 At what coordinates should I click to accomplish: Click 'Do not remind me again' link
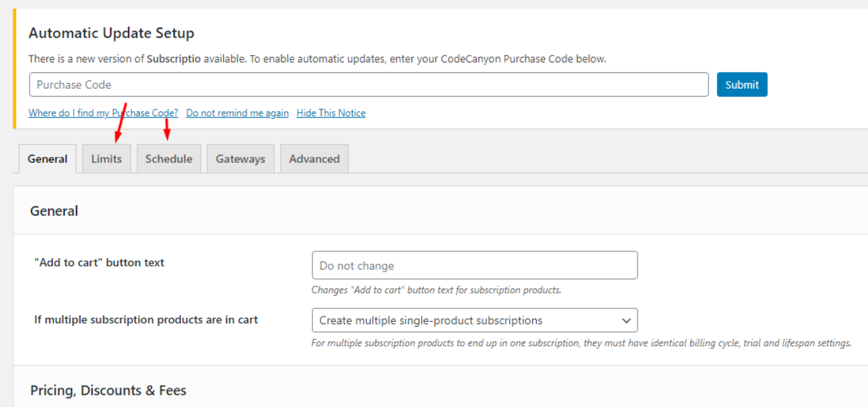(237, 113)
